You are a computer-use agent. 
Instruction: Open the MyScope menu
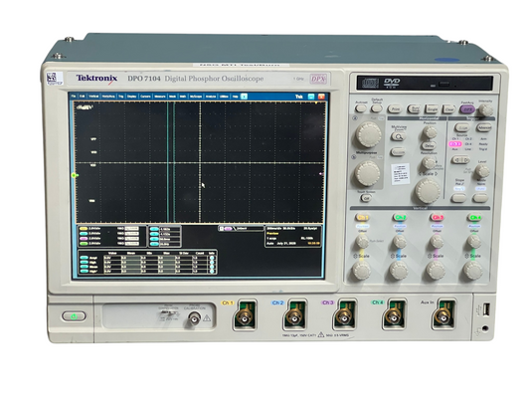196,97
